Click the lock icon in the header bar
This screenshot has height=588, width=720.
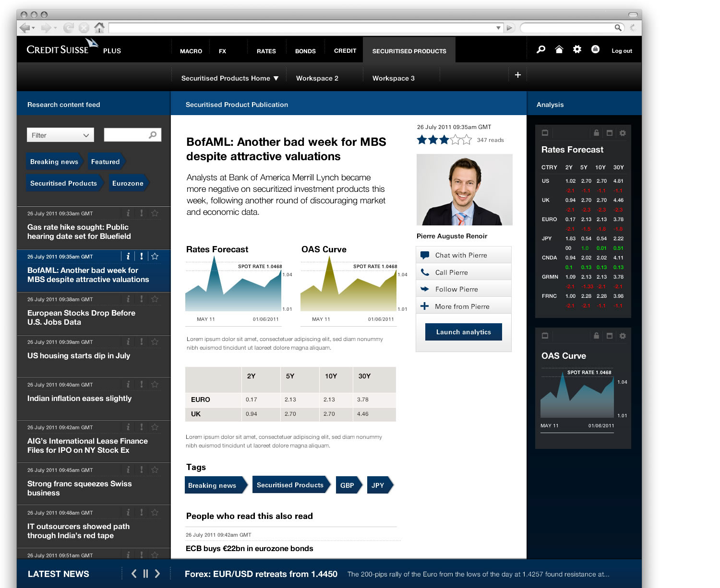click(595, 49)
